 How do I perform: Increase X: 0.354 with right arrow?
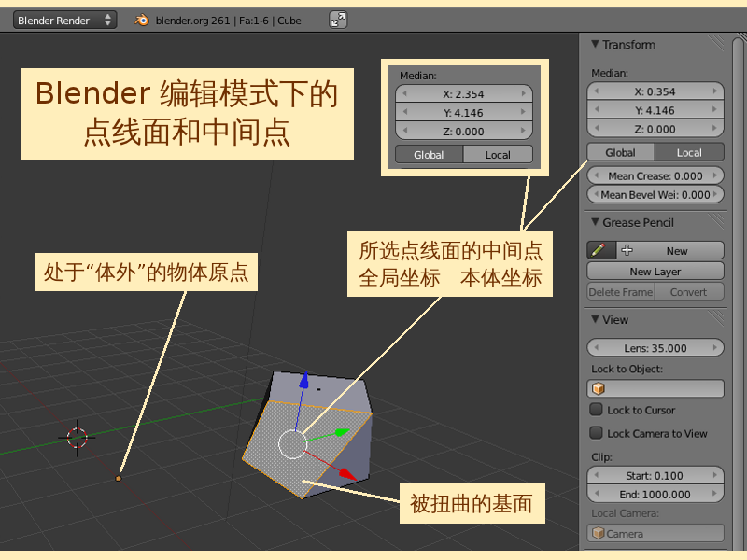coord(714,91)
